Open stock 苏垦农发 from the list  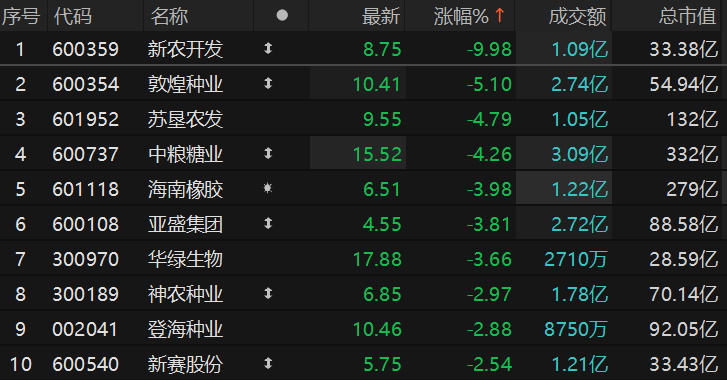pyautogui.click(x=185, y=119)
